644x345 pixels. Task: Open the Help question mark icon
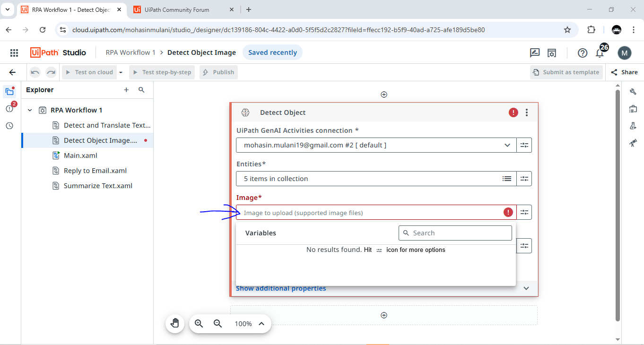point(583,53)
